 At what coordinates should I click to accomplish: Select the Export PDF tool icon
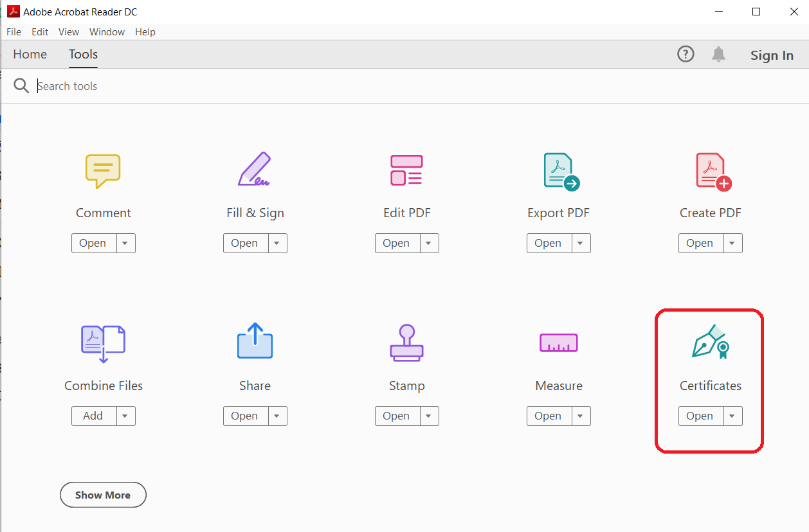tap(561, 172)
